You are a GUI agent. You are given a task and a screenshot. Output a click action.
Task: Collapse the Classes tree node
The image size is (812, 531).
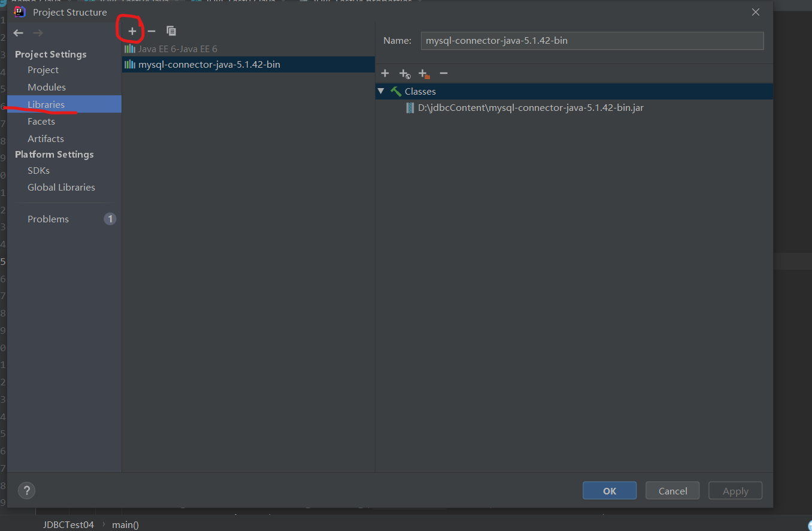pyautogui.click(x=381, y=91)
